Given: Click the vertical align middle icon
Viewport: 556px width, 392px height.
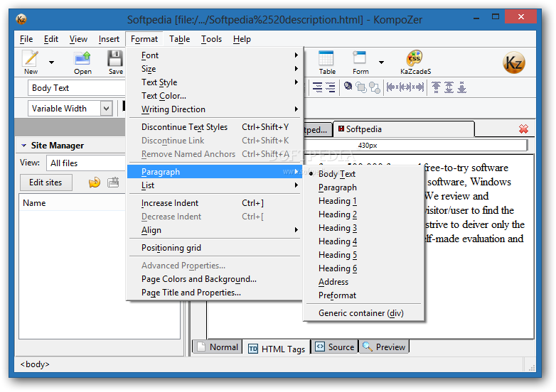Looking at the screenshot, I should coord(449,87).
